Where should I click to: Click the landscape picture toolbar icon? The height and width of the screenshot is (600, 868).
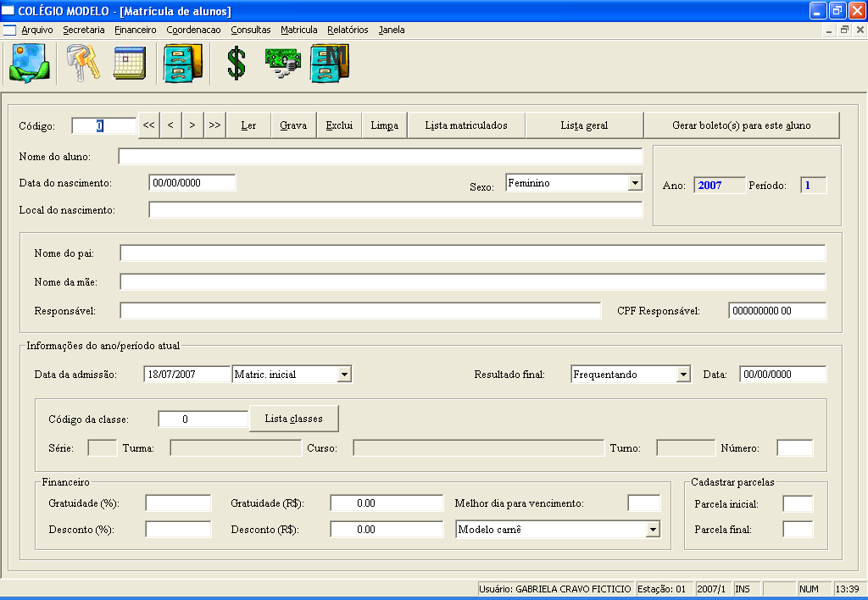coord(29,64)
